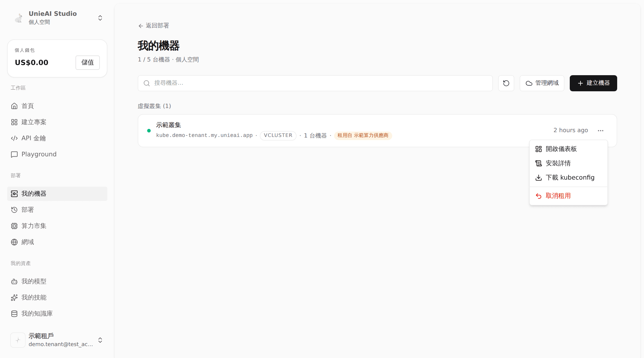Viewport: 644px width, 358px height.
Task: Click the grid icon beside 建立專案
Action: click(14, 122)
